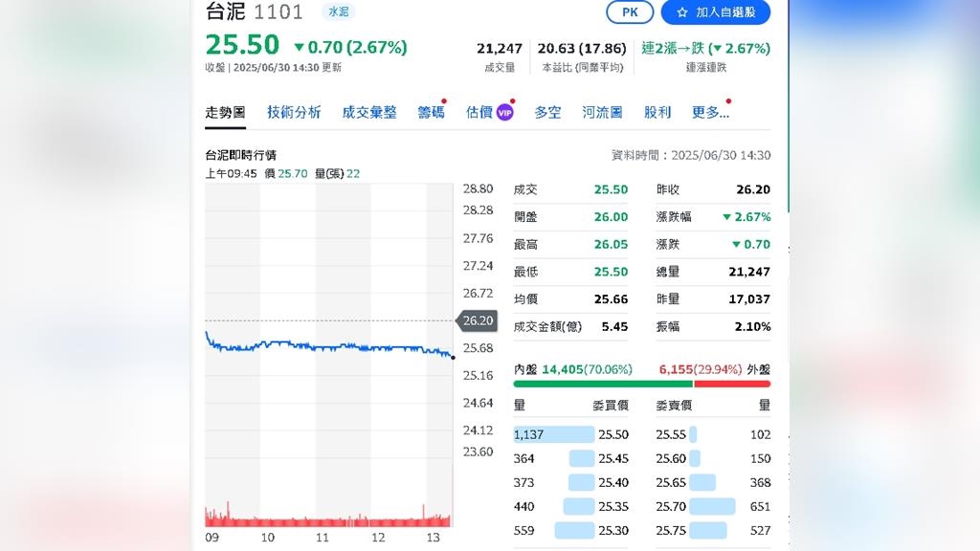The height and width of the screenshot is (551, 980).
Task: Select the 籌碼 tab
Action: coord(431,112)
